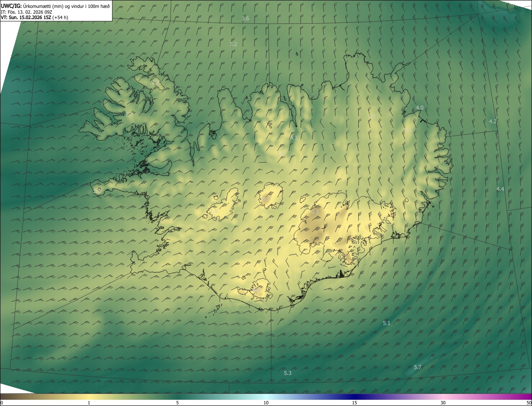This screenshot has width=532, height=406.
Task: Click the 4.4 value label on the map
Action: point(500,189)
